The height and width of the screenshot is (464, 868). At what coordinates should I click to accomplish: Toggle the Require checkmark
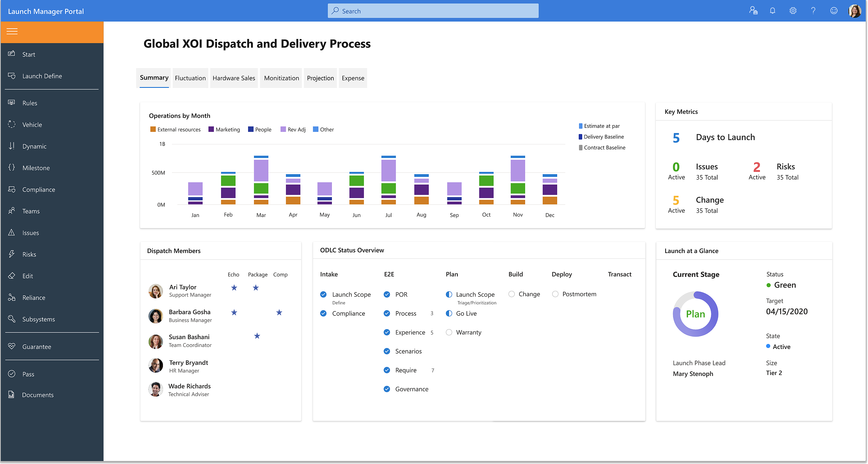[x=387, y=370]
